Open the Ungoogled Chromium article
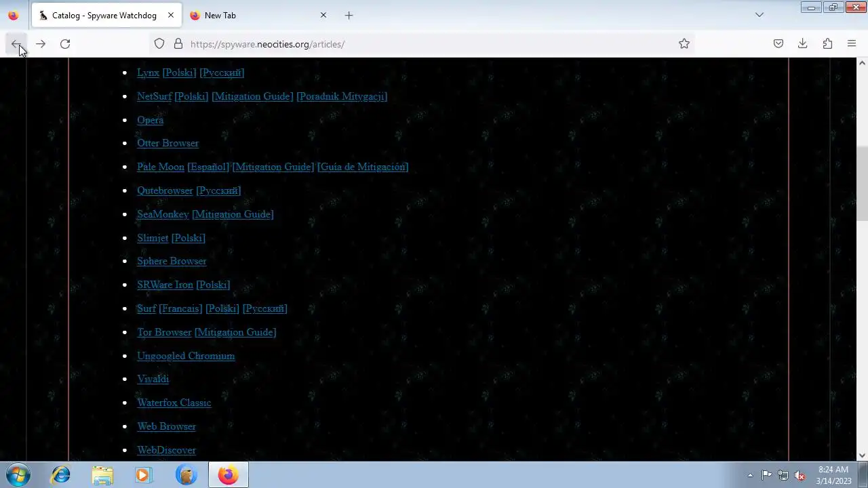This screenshot has height=488, width=868. tap(186, 356)
